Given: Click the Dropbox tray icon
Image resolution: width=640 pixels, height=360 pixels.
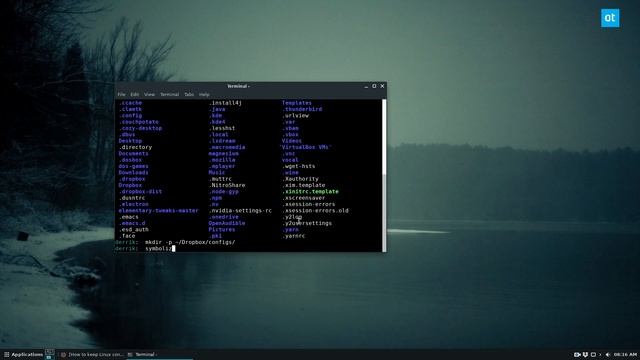Looking at the screenshot, I should [585, 354].
